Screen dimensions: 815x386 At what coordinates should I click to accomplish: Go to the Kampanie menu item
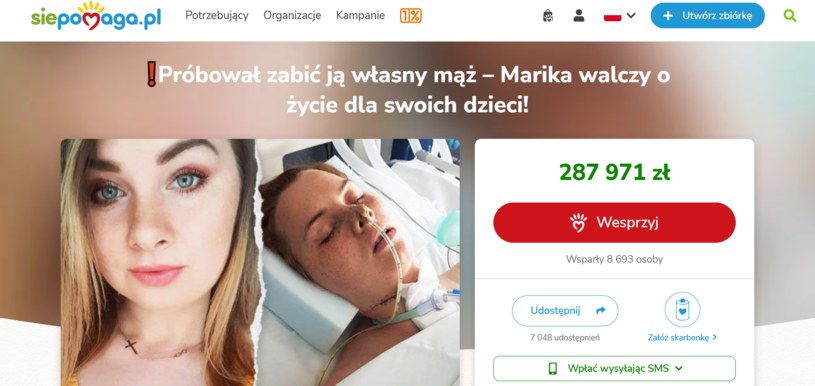coord(360,16)
